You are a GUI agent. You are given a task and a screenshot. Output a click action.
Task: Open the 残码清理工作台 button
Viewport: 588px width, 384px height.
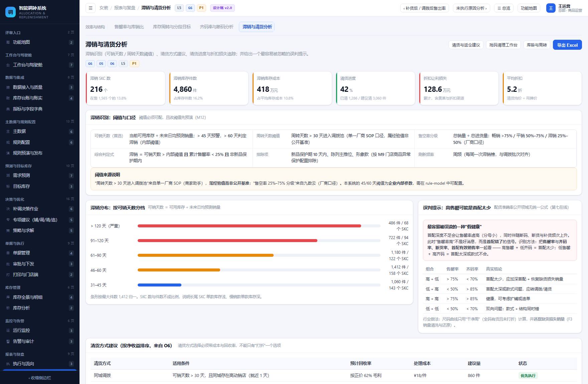[x=503, y=45]
